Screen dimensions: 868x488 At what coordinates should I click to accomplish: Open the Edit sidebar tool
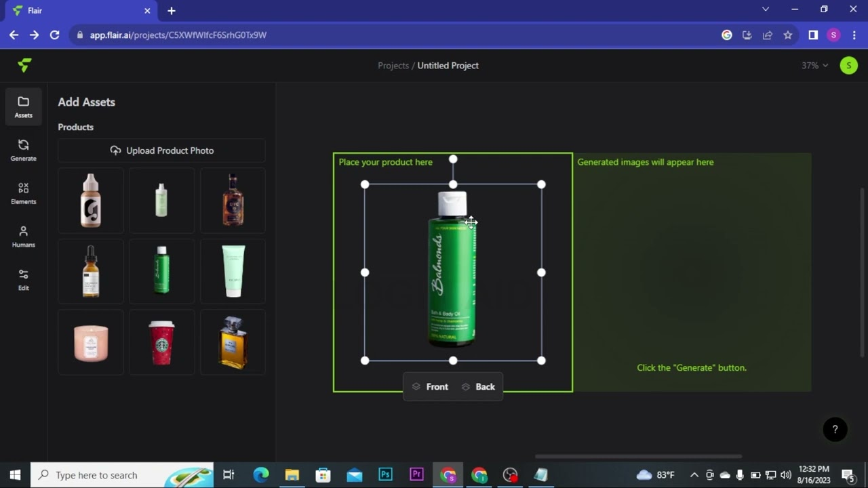[23, 279]
